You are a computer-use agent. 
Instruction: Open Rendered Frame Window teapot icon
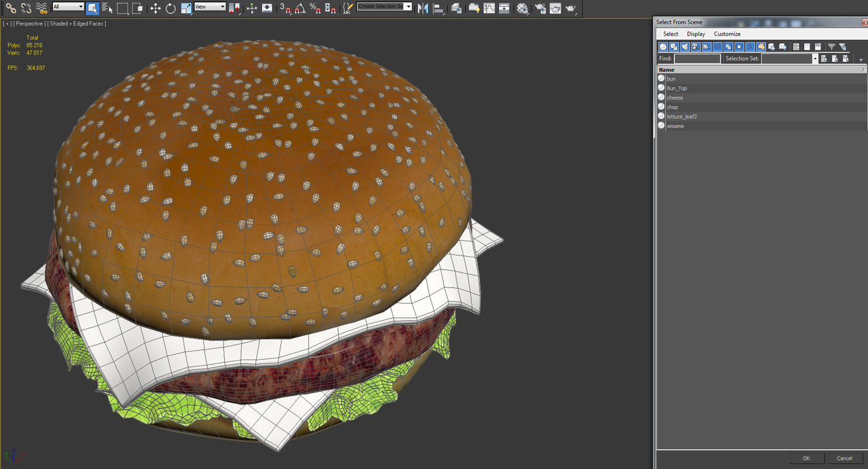coord(555,8)
